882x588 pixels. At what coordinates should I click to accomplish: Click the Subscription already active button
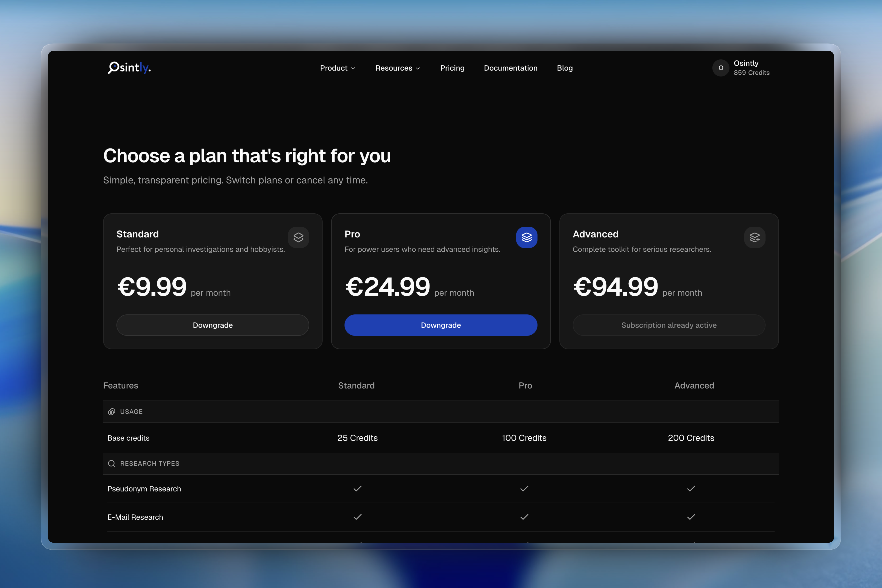669,325
